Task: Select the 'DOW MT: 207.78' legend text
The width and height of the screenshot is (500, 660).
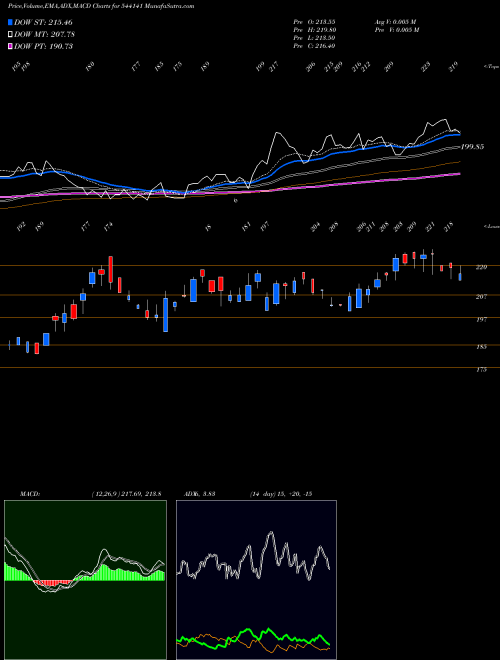Action: coord(44,34)
